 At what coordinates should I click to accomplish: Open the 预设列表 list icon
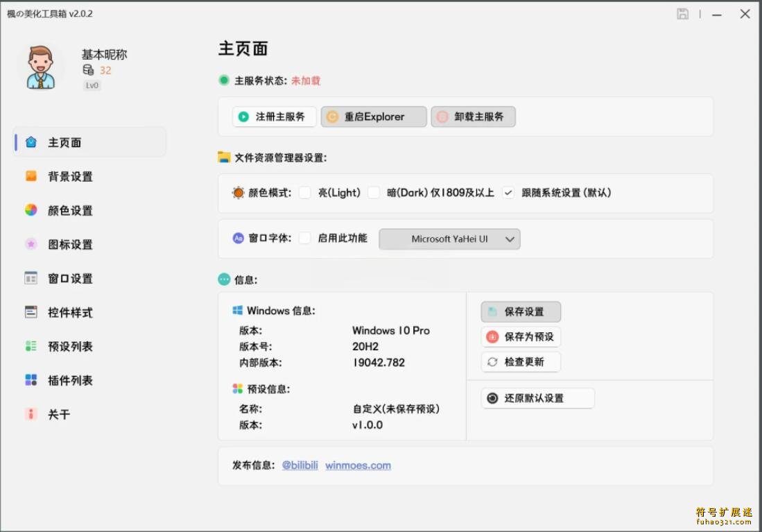tap(31, 346)
